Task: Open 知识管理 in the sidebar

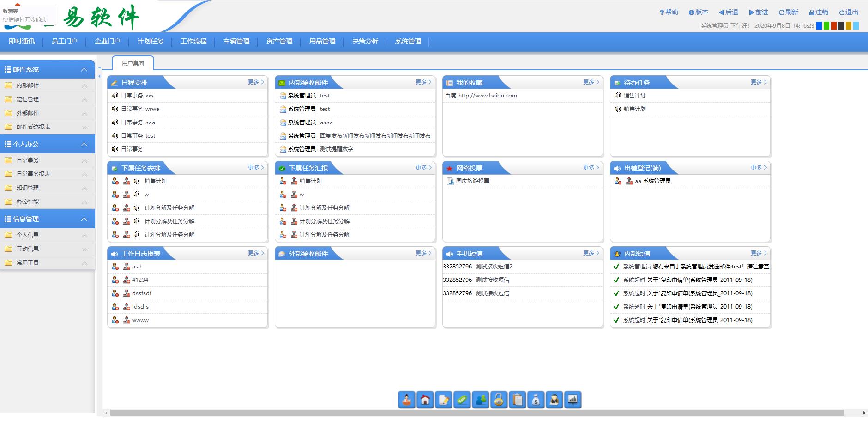Action: (28, 188)
